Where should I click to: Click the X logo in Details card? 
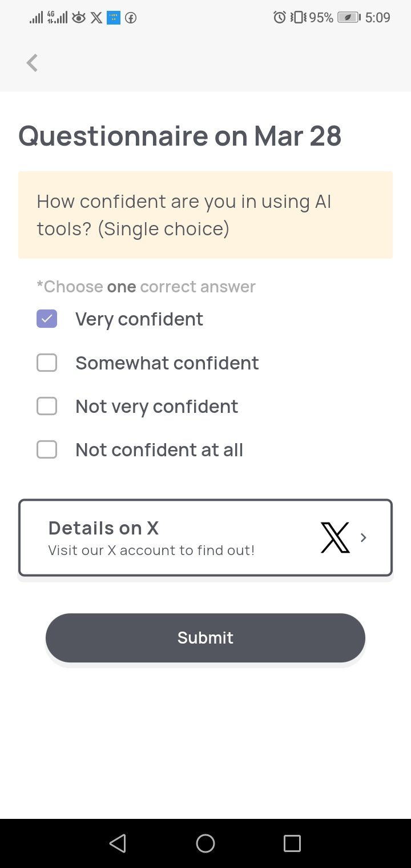coord(335,538)
